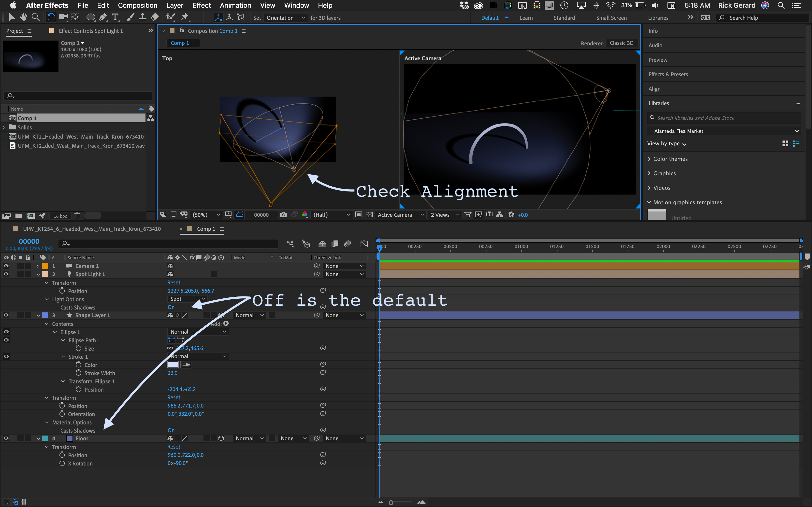Delete selected item with project trash icon
812x507 pixels.
click(77, 216)
